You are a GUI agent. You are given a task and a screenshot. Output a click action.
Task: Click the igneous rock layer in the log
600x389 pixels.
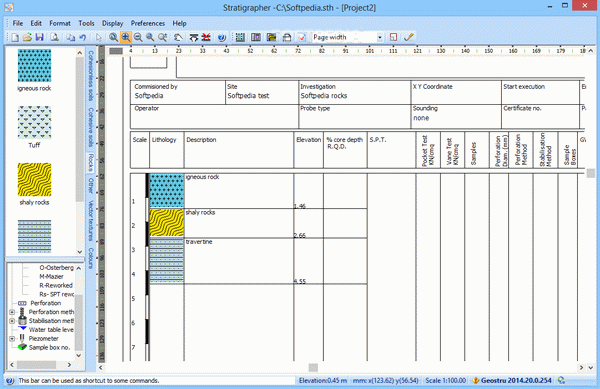166,191
